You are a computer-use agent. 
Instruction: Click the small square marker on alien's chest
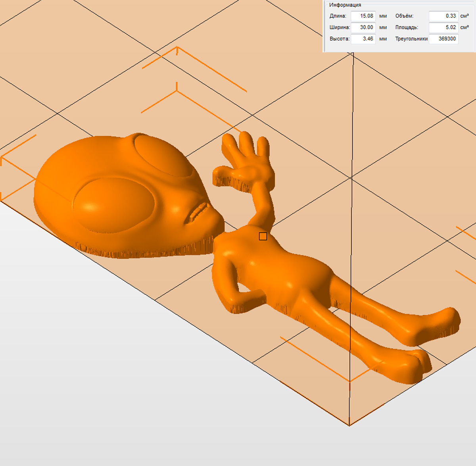coord(263,237)
